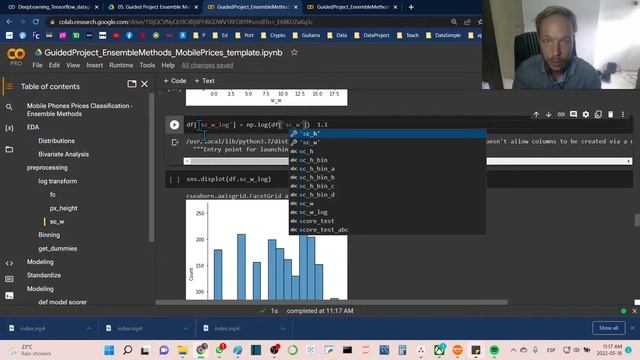Select score_test_abc autocomplete suggestion

pyautogui.click(x=387, y=230)
